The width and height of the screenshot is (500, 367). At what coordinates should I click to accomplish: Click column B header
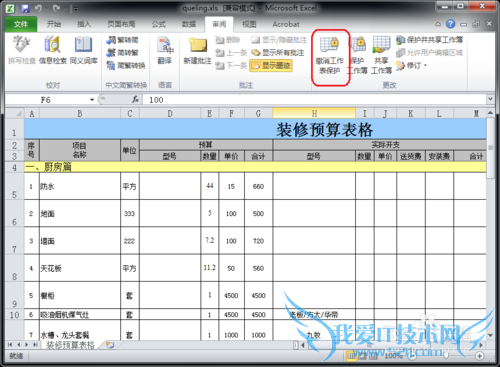point(80,113)
